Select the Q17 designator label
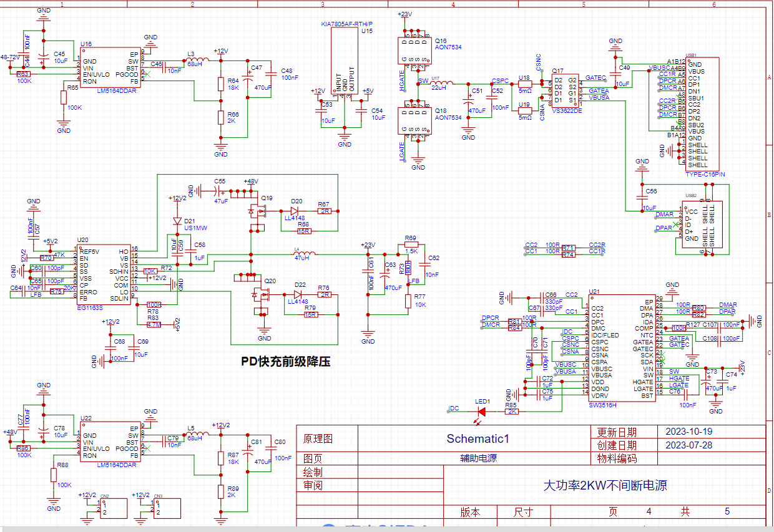774x532 pixels. coord(558,70)
